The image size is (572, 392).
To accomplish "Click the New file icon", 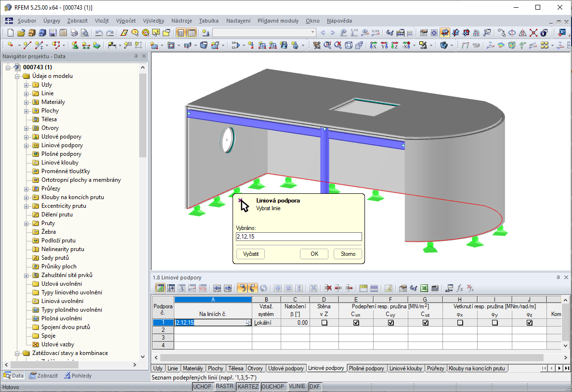I will coord(10,33).
